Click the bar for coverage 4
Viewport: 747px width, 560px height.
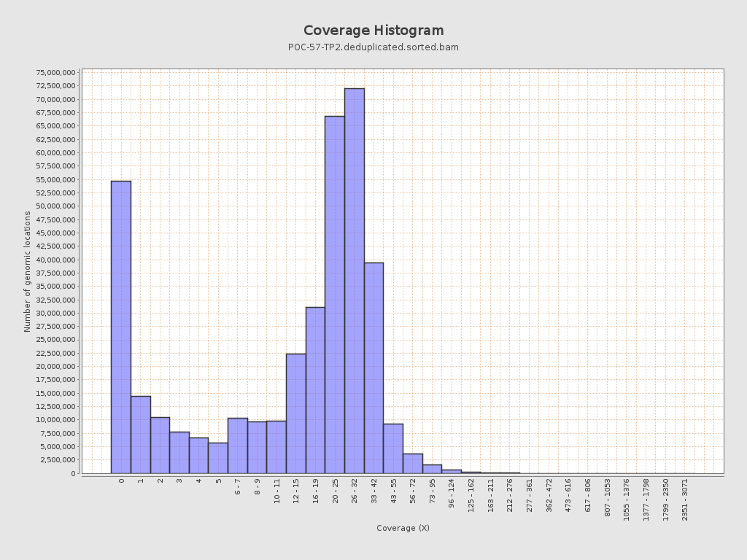coord(198,455)
